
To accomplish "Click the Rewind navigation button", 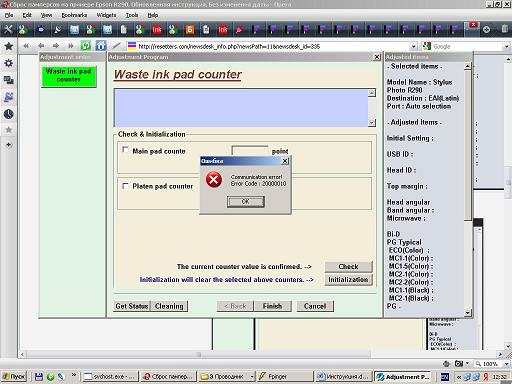I will pyautogui.click(x=26, y=46).
